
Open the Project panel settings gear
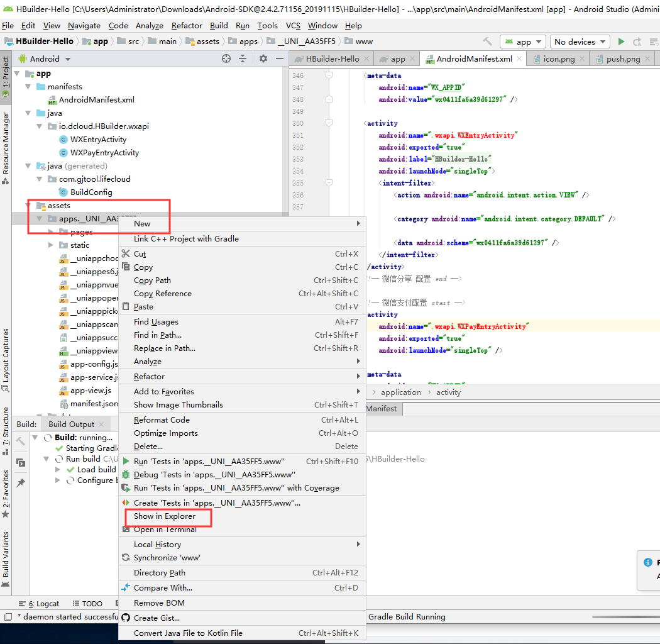(263, 58)
